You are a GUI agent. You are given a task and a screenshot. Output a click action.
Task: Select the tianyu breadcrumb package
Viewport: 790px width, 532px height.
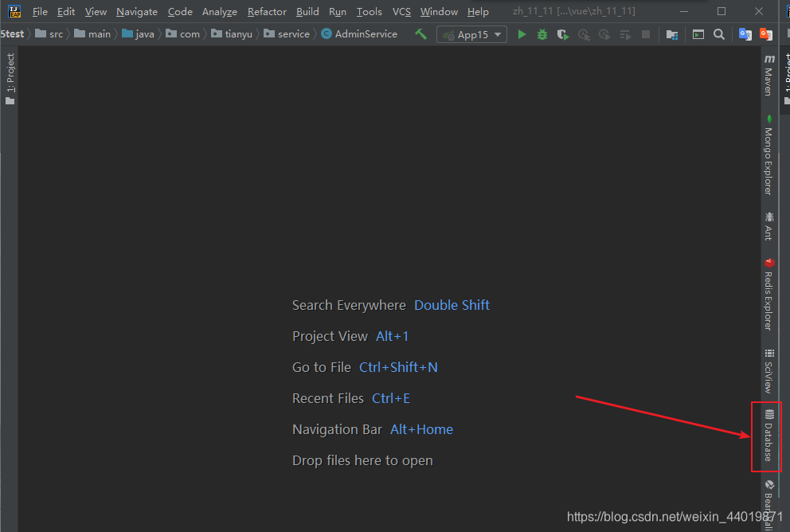point(232,34)
